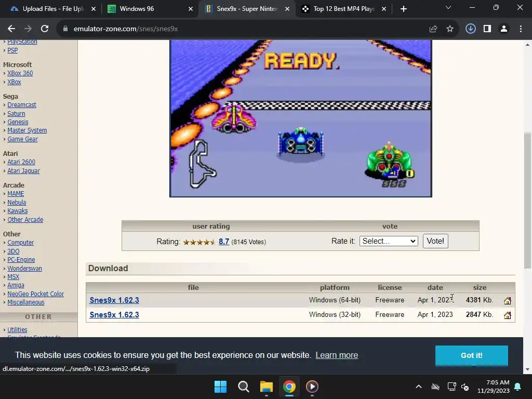This screenshot has height=399, width=532.
Task: Visit homepage icon for Snes9x 64-bit row
Action: pos(508,301)
